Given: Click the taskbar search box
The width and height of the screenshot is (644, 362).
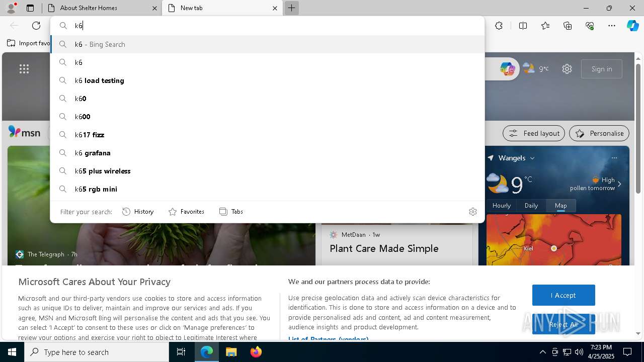Looking at the screenshot, I should click(97, 352).
